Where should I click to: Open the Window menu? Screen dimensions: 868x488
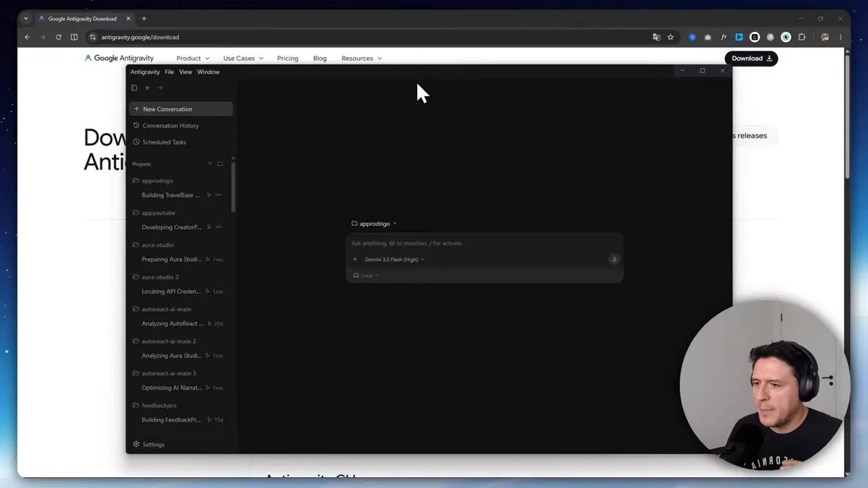[208, 72]
